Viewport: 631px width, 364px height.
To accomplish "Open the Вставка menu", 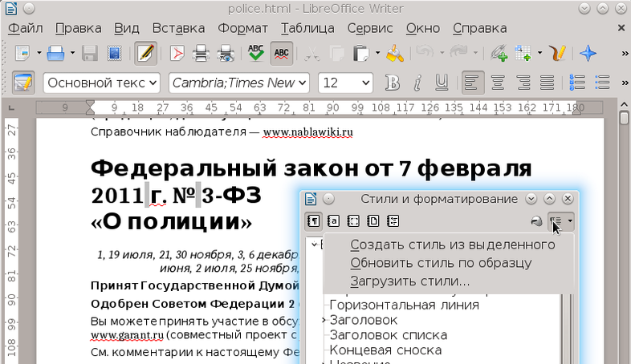I will [x=178, y=29].
